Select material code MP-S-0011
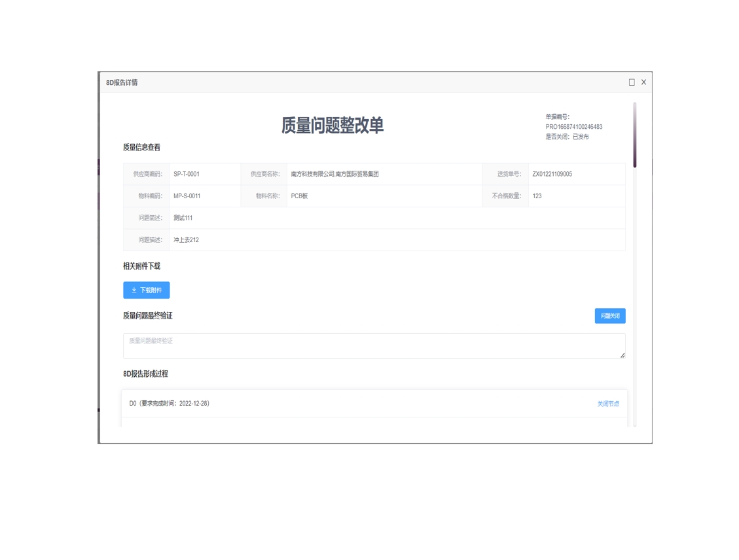This screenshot has height=560, width=739. pyautogui.click(x=187, y=196)
